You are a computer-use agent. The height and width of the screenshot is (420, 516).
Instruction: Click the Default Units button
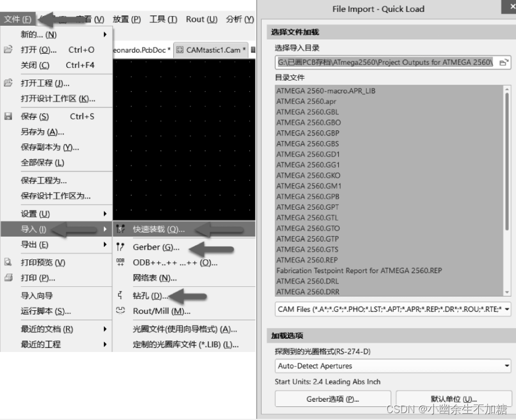tap(454, 399)
